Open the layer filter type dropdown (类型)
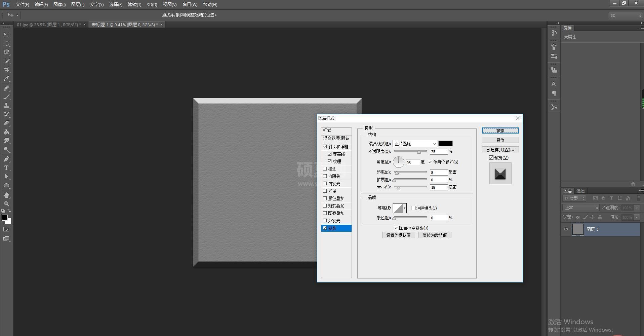 pos(575,198)
